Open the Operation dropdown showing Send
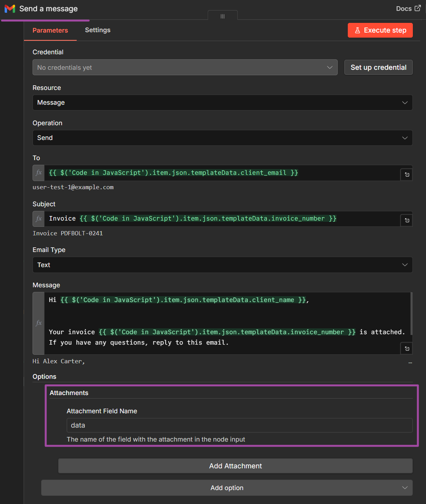The height and width of the screenshot is (504, 426). point(222,138)
